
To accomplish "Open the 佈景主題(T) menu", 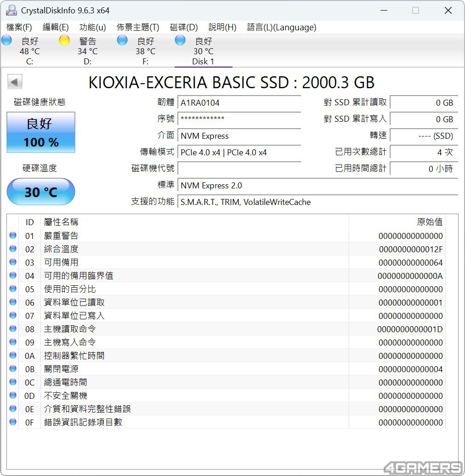I will tap(138, 27).
